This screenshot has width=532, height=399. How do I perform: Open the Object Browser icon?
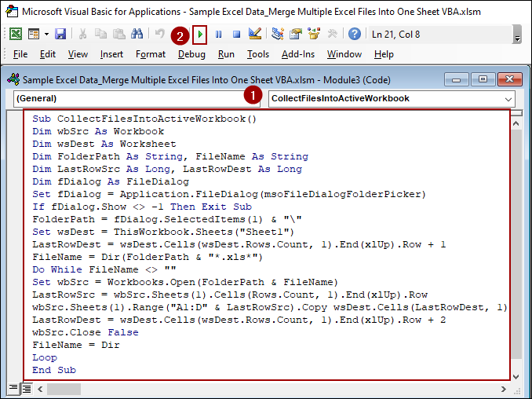point(314,35)
